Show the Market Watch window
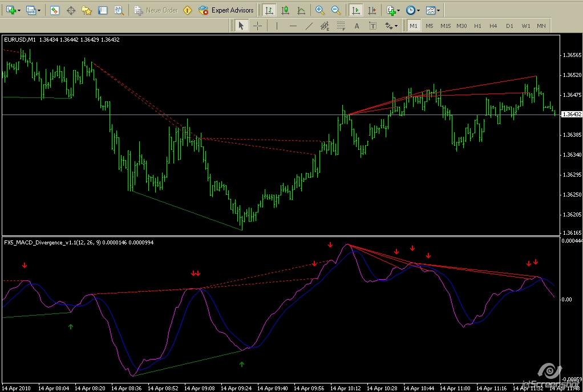 tap(55, 10)
